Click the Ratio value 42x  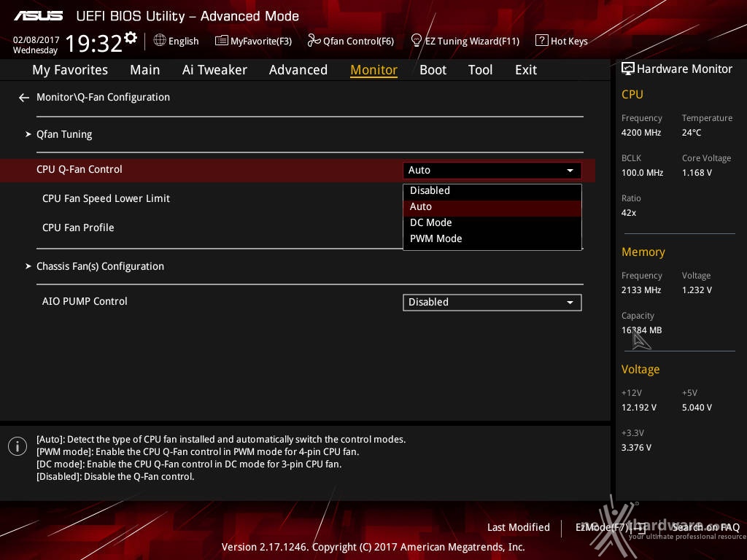(x=628, y=213)
